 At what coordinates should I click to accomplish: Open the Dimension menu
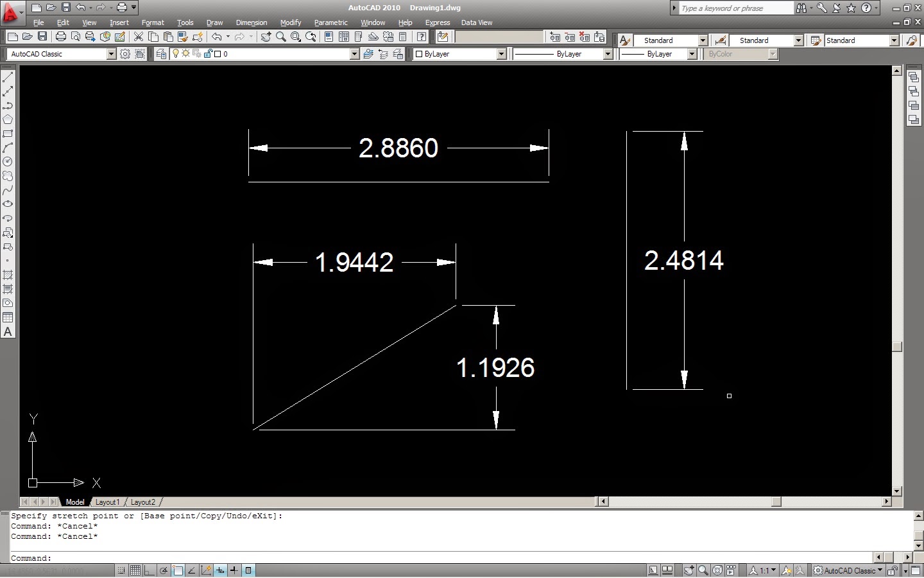coord(251,22)
